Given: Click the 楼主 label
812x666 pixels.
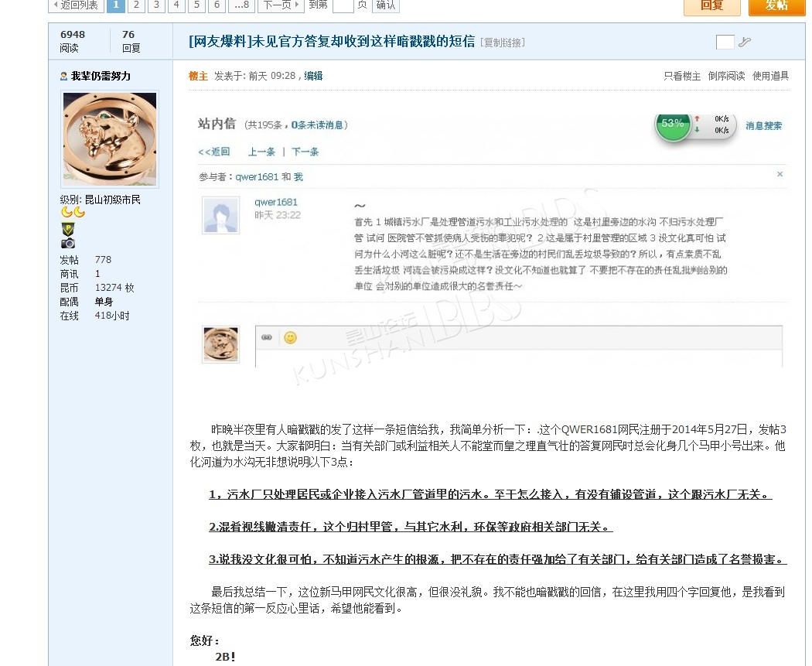Looking at the screenshot, I should 198,76.
